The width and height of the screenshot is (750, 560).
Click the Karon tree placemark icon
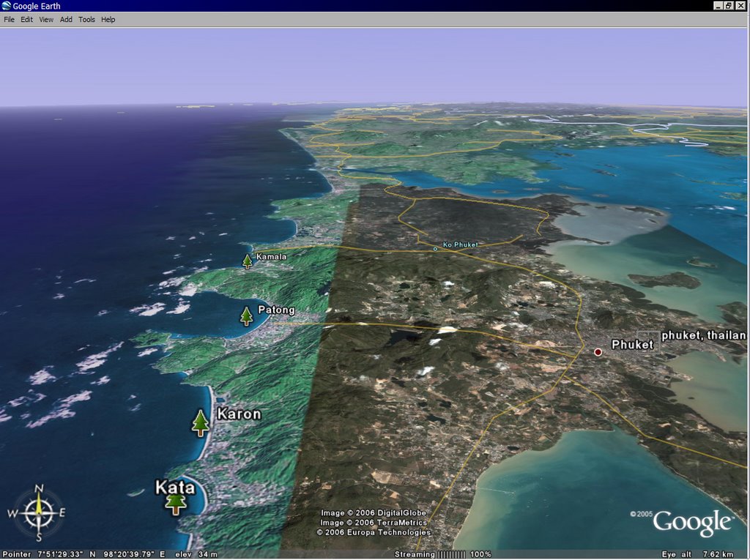(x=201, y=423)
